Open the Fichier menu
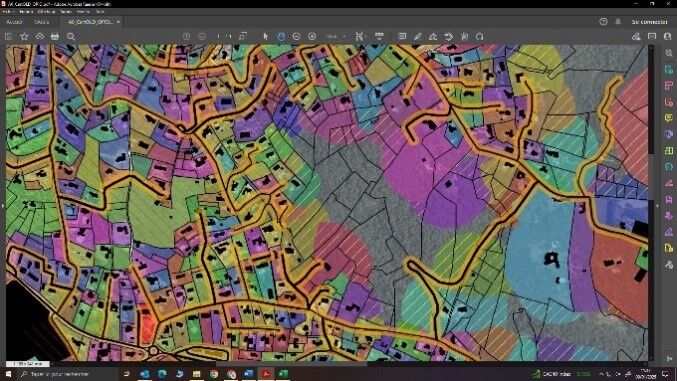677x381 pixels. 8,12
